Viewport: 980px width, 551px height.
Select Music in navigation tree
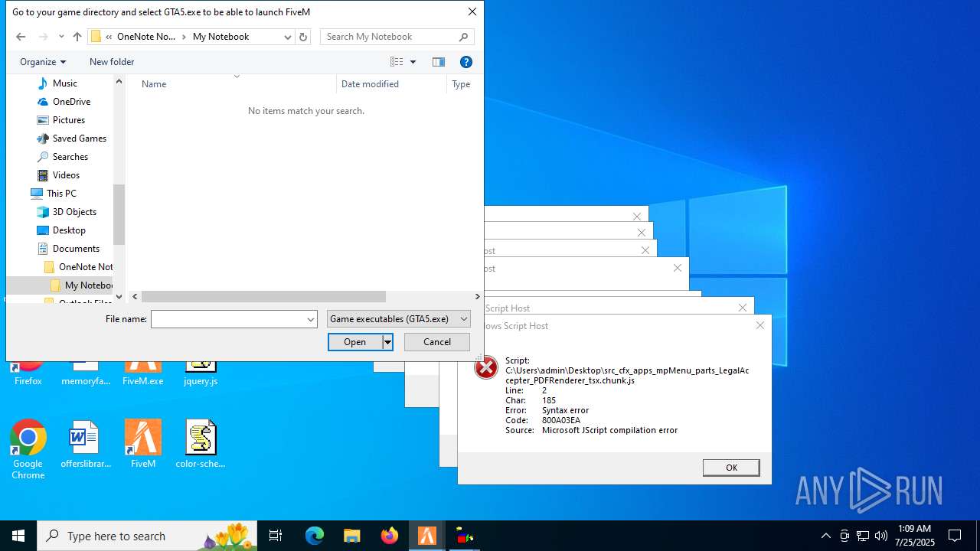pyautogui.click(x=64, y=83)
